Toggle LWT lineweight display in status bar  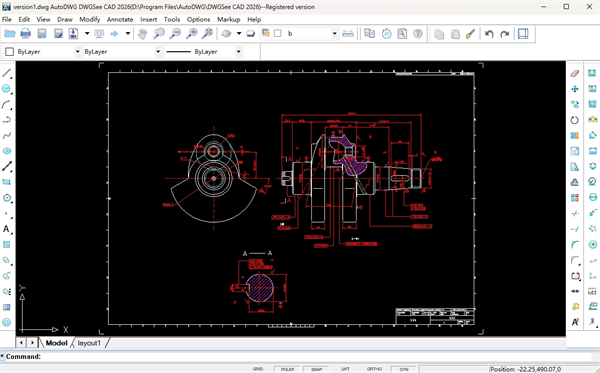tap(345, 369)
